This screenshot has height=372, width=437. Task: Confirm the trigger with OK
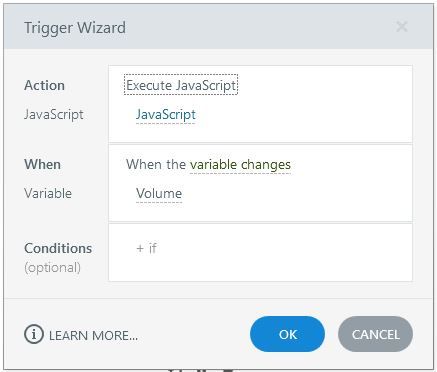tap(287, 334)
